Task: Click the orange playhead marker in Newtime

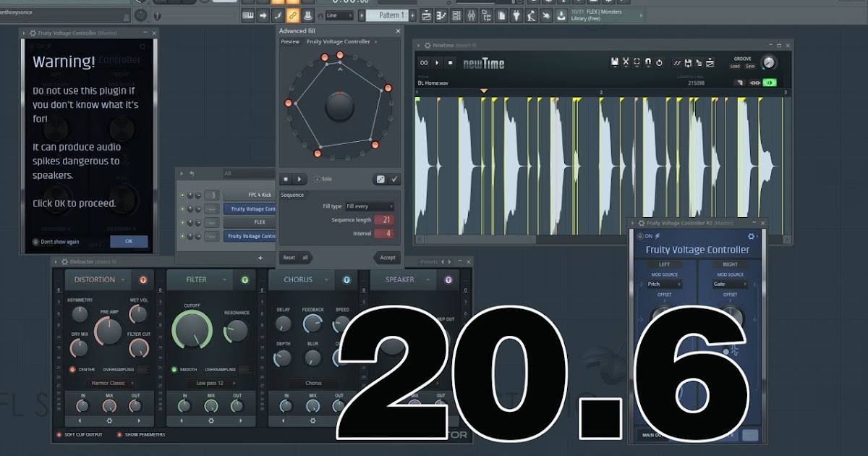Action: pyautogui.click(x=484, y=91)
